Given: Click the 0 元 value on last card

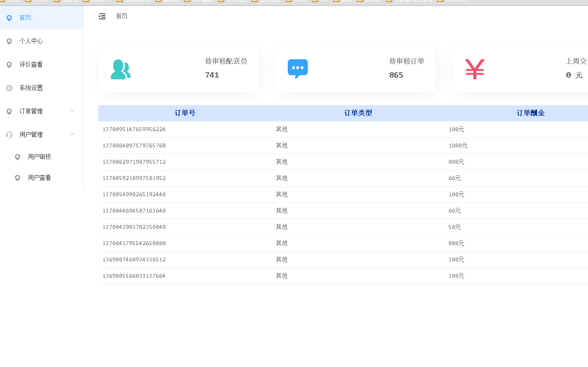Looking at the screenshot, I should tap(574, 75).
